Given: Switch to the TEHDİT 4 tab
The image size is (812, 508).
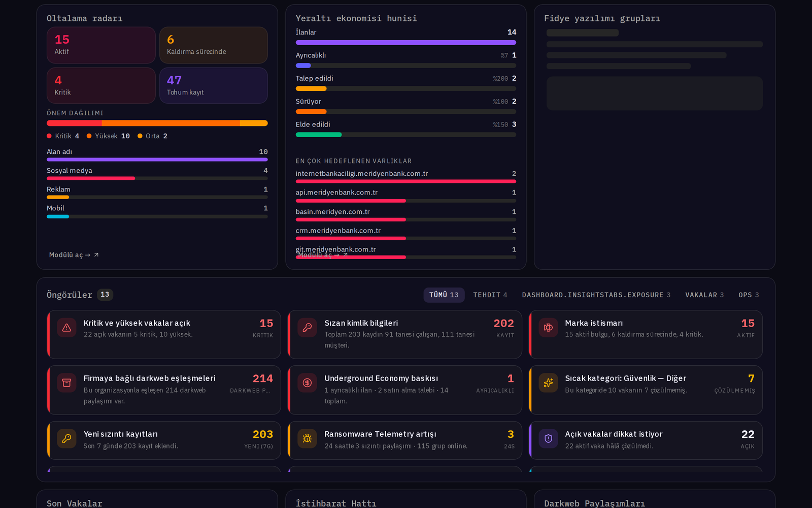Looking at the screenshot, I should tap(490, 295).
